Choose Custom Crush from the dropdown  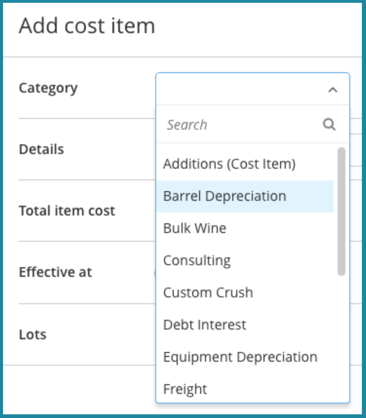[x=245, y=292]
